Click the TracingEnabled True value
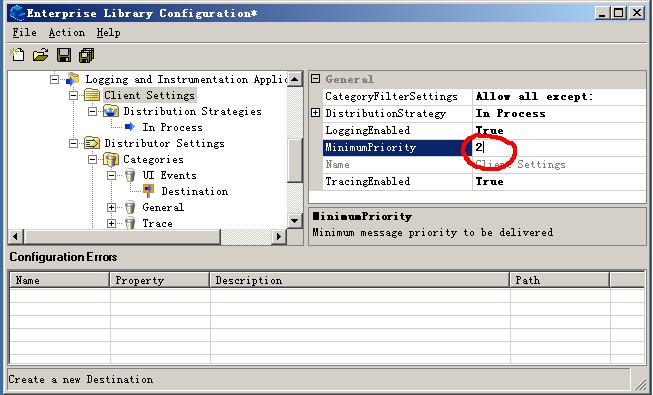Image resolution: width=653 pixels, height=395 pixels. click(x=489, y=181)
